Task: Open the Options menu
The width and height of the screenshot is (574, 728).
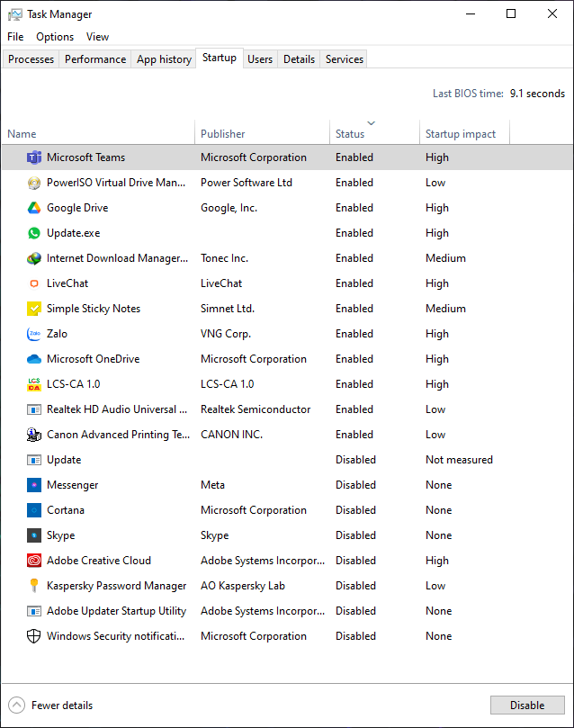Action: [55, 37]
